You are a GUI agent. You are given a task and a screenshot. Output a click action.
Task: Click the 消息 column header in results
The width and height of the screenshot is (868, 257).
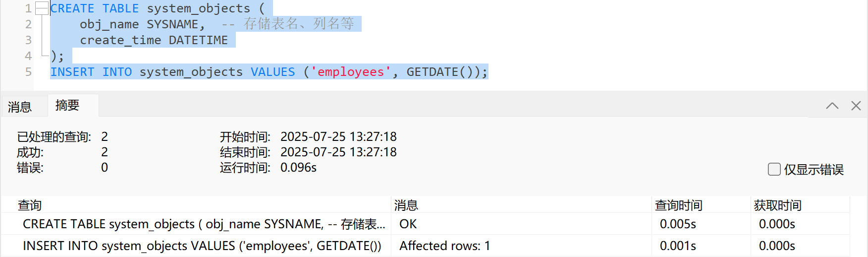pos(406,205)
